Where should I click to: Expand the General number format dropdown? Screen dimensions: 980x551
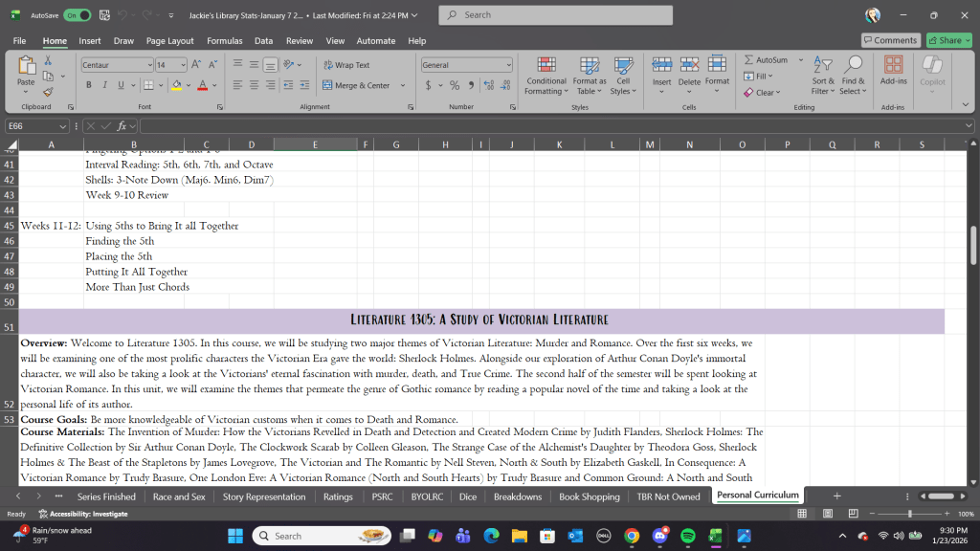[508, 65]
